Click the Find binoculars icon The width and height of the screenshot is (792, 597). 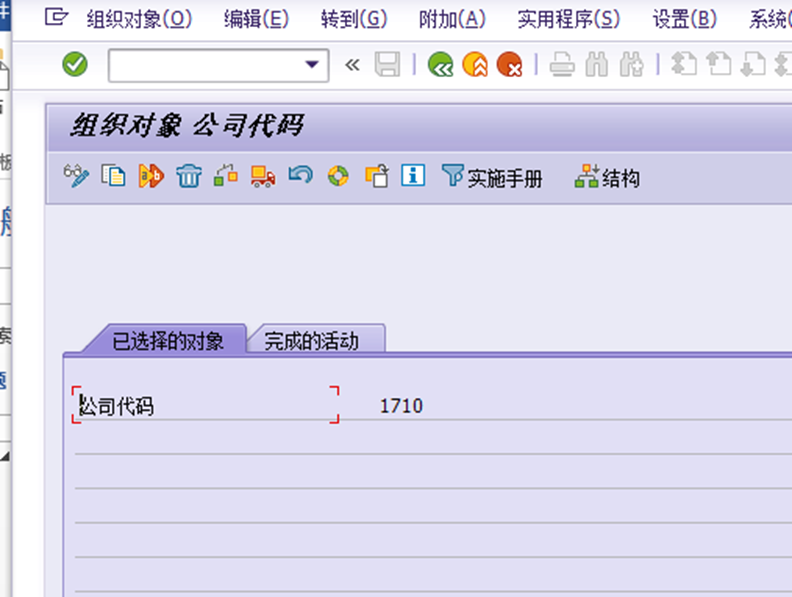pos(597,65)
